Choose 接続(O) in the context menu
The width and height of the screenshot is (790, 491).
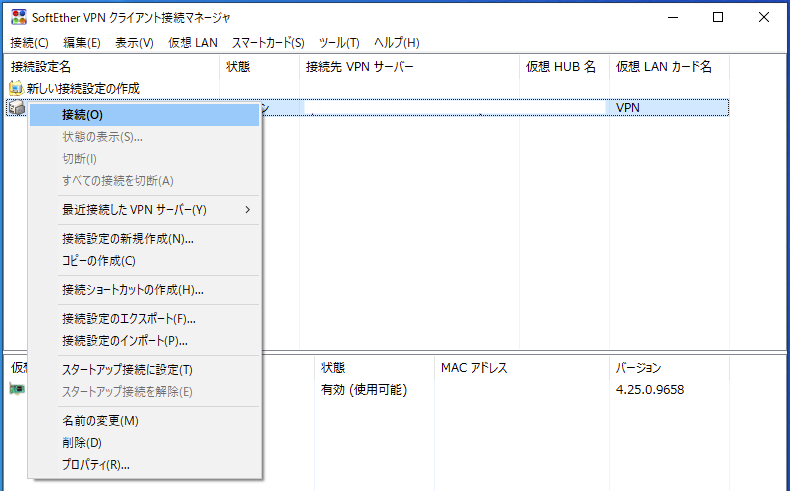[145, 115]
